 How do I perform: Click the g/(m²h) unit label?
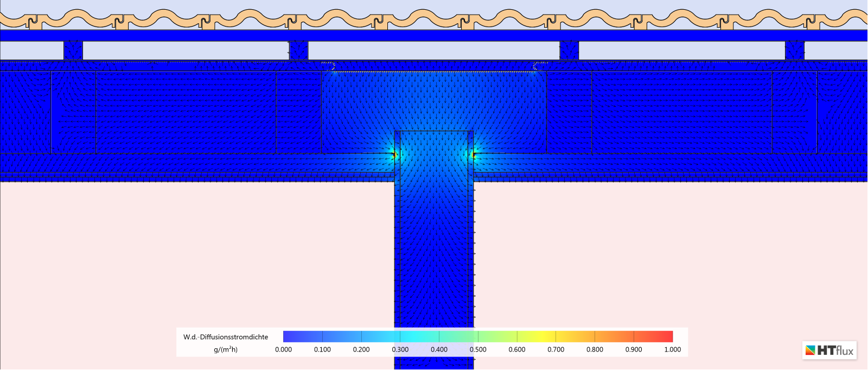(226, 349)
